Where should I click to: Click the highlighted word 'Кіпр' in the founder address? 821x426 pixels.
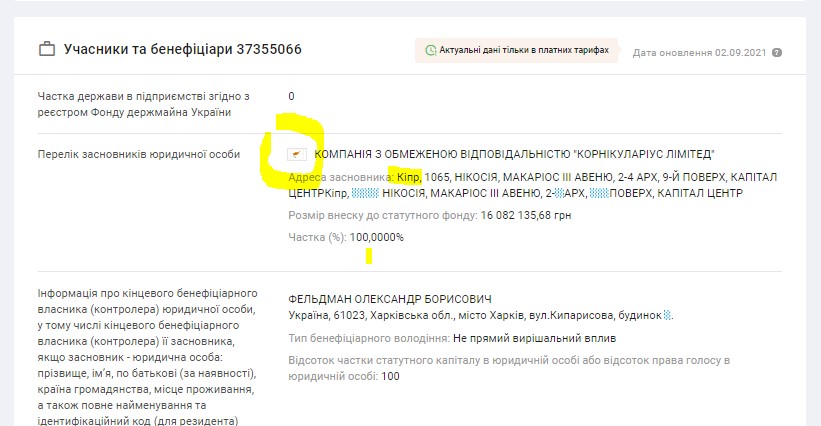click(407, 177)
